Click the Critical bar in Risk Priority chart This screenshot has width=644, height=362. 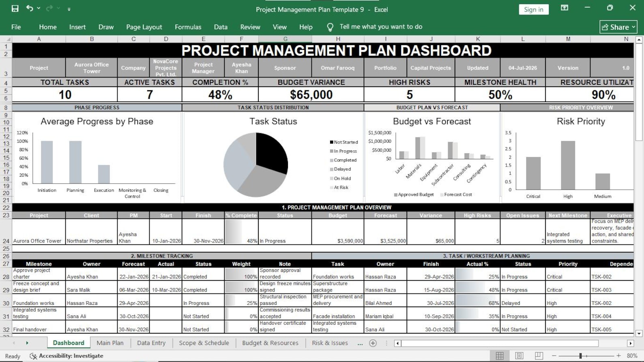pos(533,173)
